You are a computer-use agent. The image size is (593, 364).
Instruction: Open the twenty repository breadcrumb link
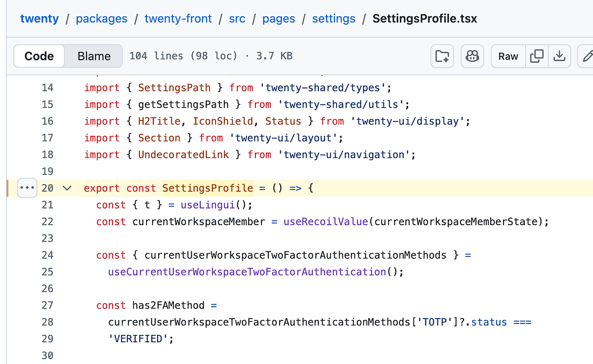39,19
